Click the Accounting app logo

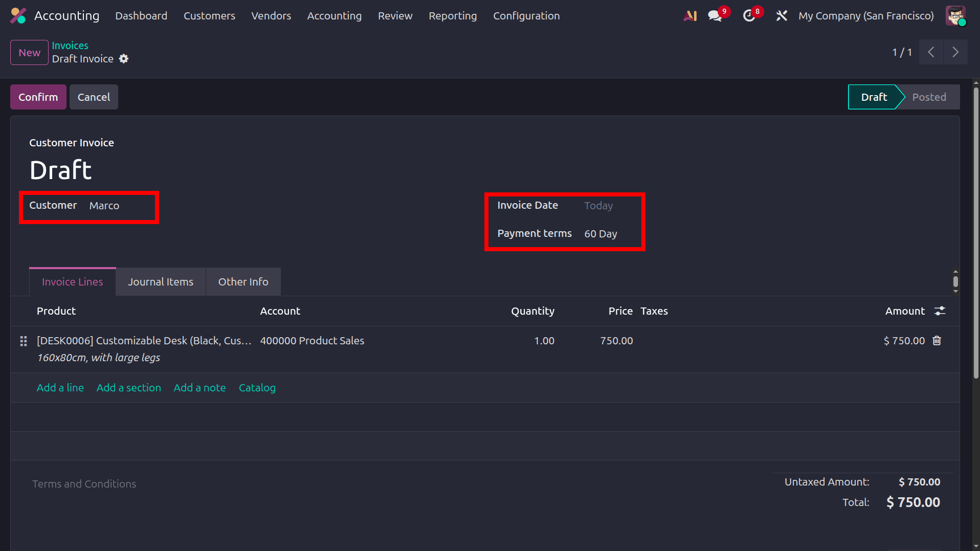coord(17,15)
